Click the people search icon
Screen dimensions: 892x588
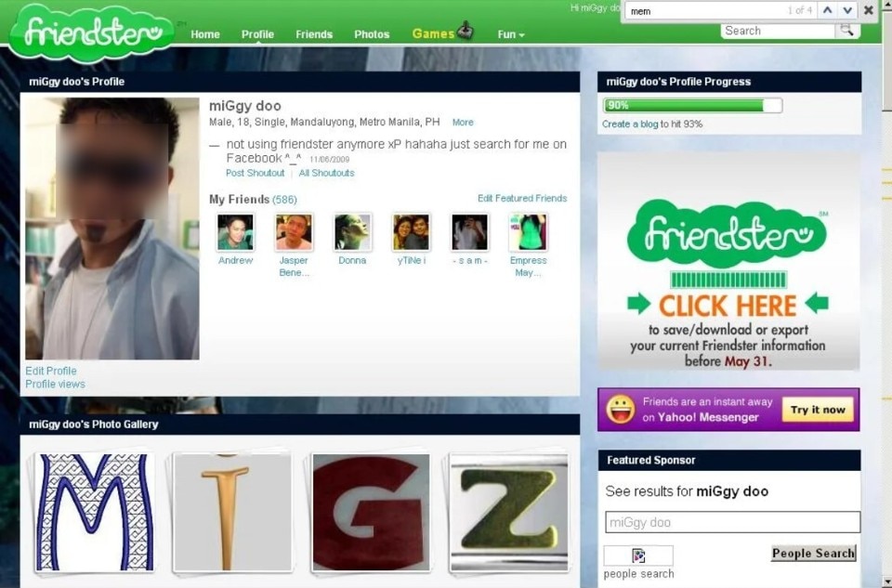(638, 555)
